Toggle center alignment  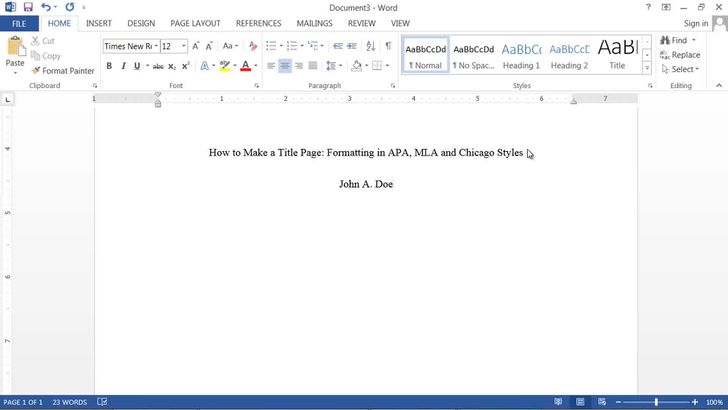click(285, 66)
